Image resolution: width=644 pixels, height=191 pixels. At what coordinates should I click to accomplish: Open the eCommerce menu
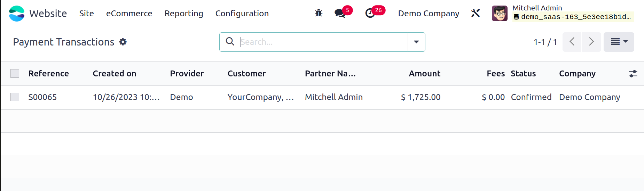pos(129,14)
